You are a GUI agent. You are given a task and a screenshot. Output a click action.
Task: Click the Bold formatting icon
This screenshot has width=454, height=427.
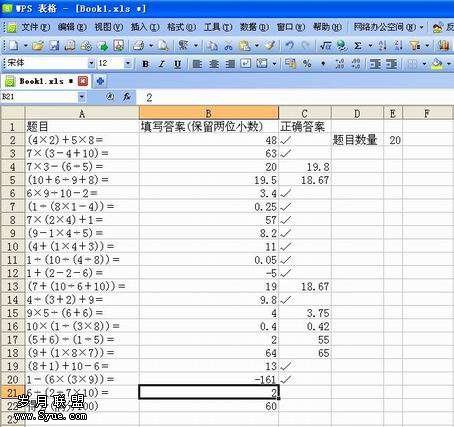tap(145, 64)
